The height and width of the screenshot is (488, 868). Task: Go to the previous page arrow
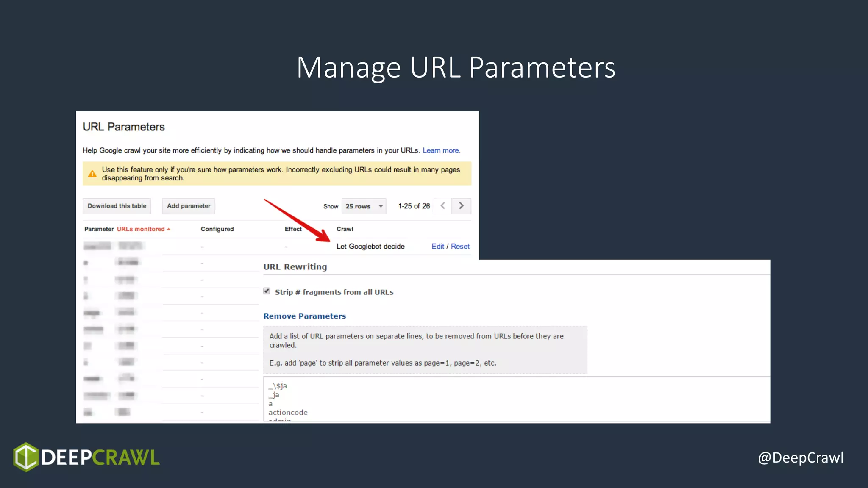point(443,206)
